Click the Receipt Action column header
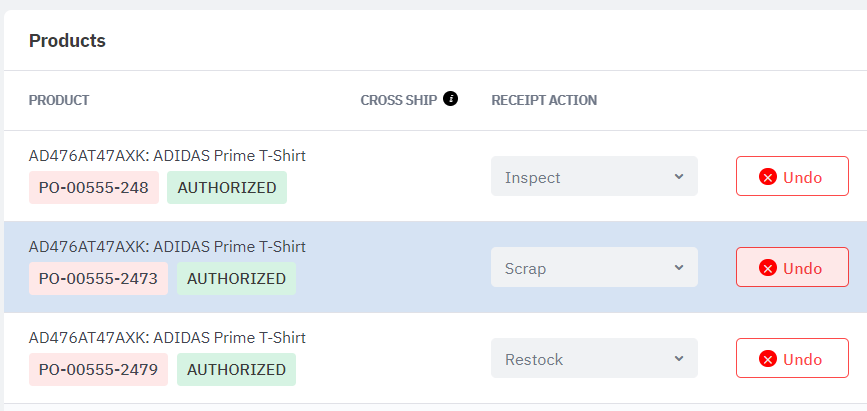This screenshot has height=411, width=867. pos(544,100)
